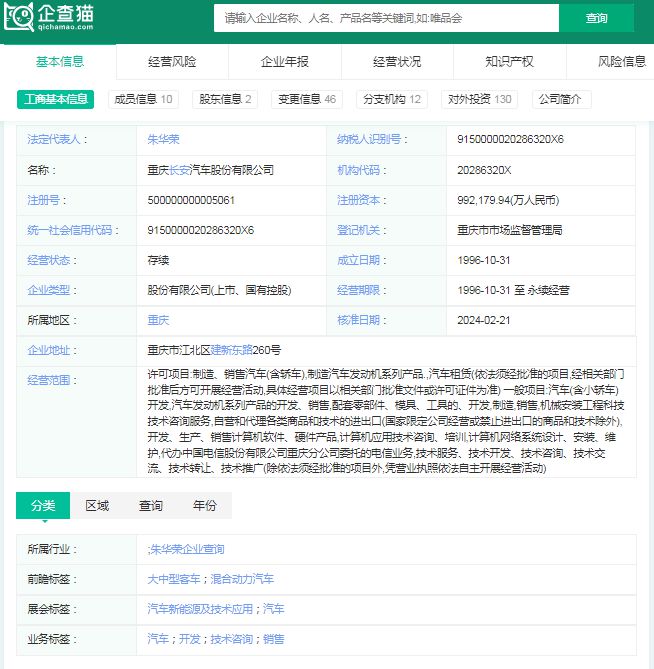Click the 核准日期 label link
The height and width of the screenshot is (669, 654).
[358, 320]
